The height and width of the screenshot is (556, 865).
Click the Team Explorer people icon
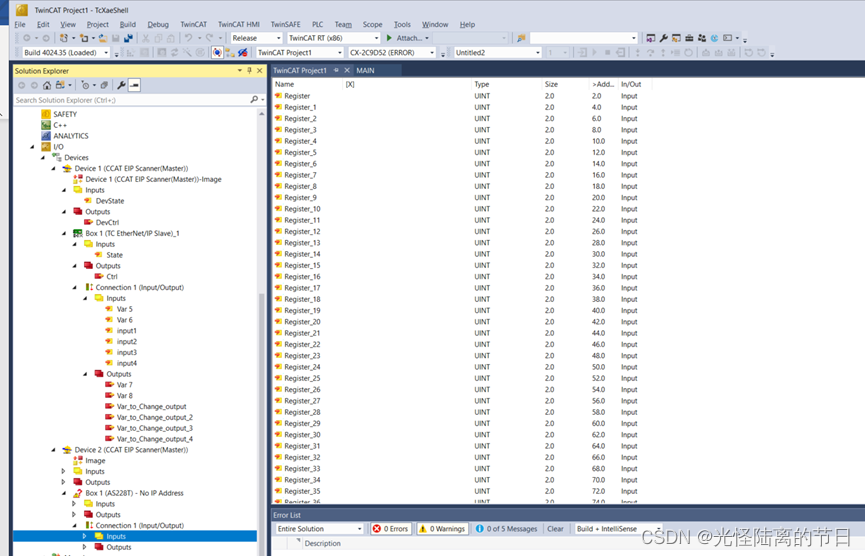pos(702,38)
